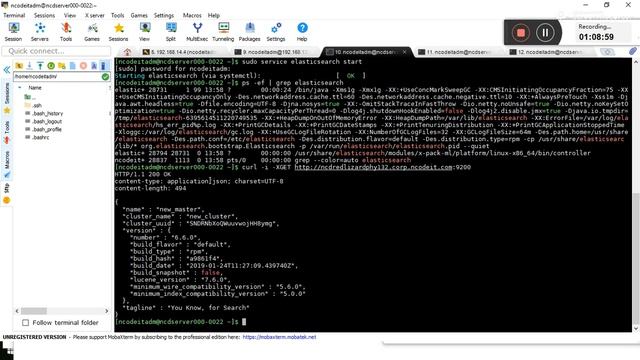The width and height of the screenshot is (640, 360).
Task: Click the file browser scroll left arrow
Action: click(17, 311)
